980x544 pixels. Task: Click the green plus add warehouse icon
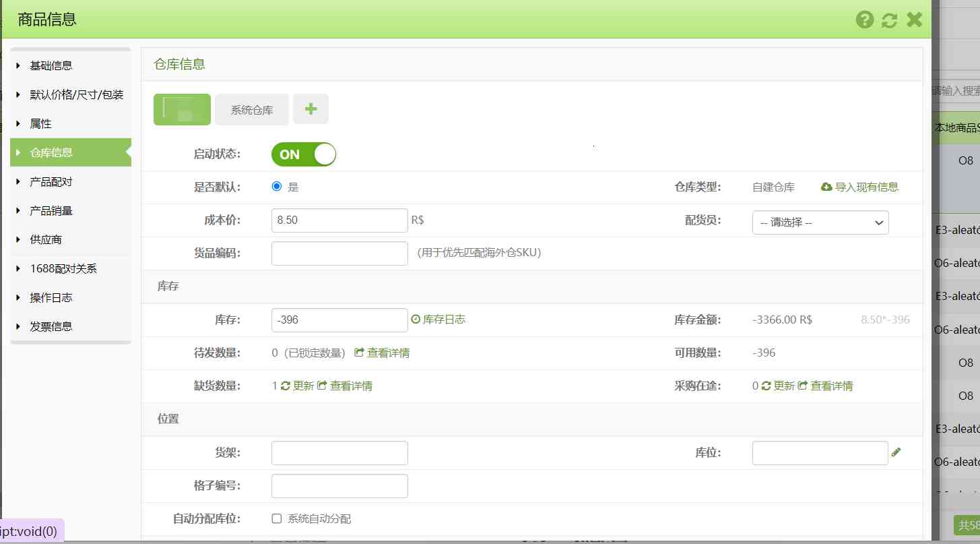[311, 109]
